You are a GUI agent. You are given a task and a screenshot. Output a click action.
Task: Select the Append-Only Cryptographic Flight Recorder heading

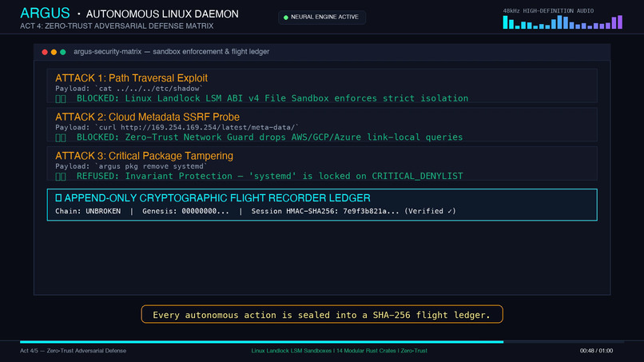(x=217, y=198)
